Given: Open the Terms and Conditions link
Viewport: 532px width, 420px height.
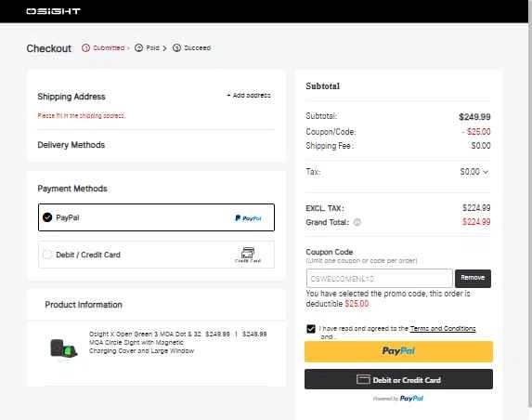Looking at the screenshot, I should 443,328.
